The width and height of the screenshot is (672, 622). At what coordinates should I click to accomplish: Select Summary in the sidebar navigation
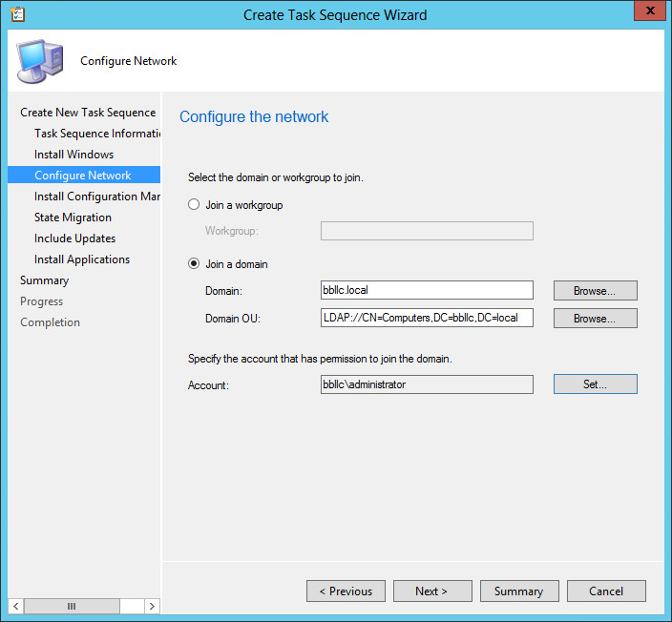[44, 280]
